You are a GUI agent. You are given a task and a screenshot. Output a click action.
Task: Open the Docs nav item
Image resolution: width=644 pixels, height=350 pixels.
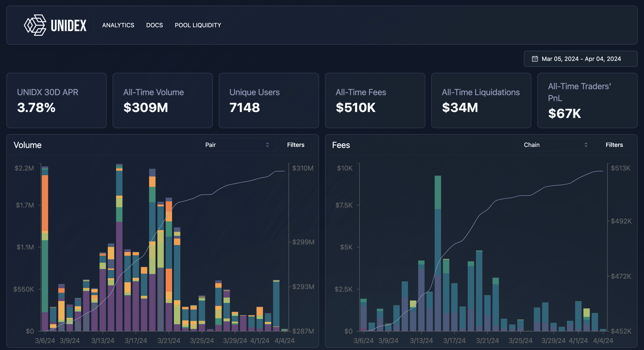pyautogui.click(x=154, y=25)
